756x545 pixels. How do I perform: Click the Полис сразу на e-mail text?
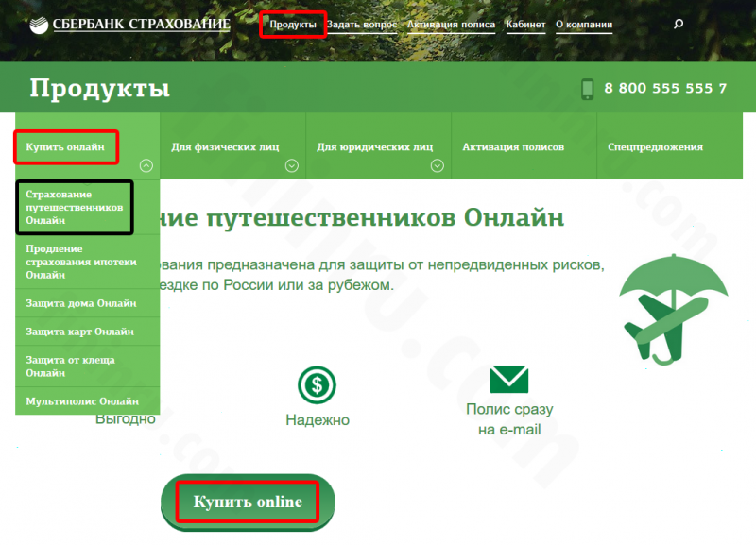(509, 419)
